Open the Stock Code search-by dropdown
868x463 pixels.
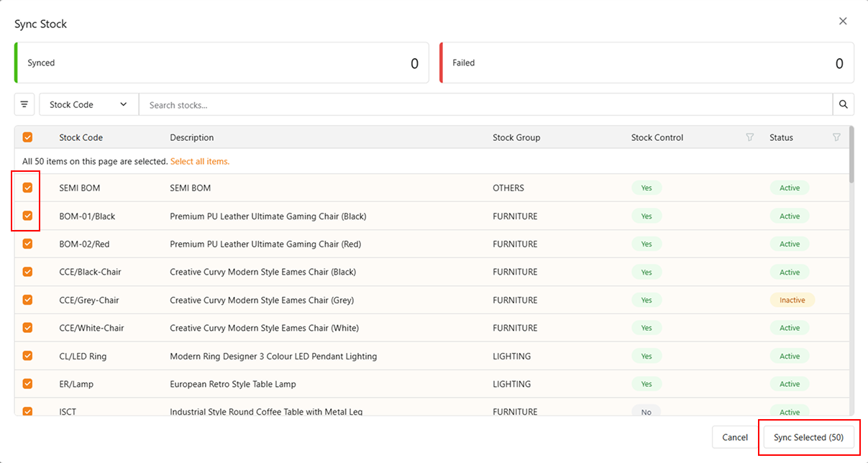[88, 104]
